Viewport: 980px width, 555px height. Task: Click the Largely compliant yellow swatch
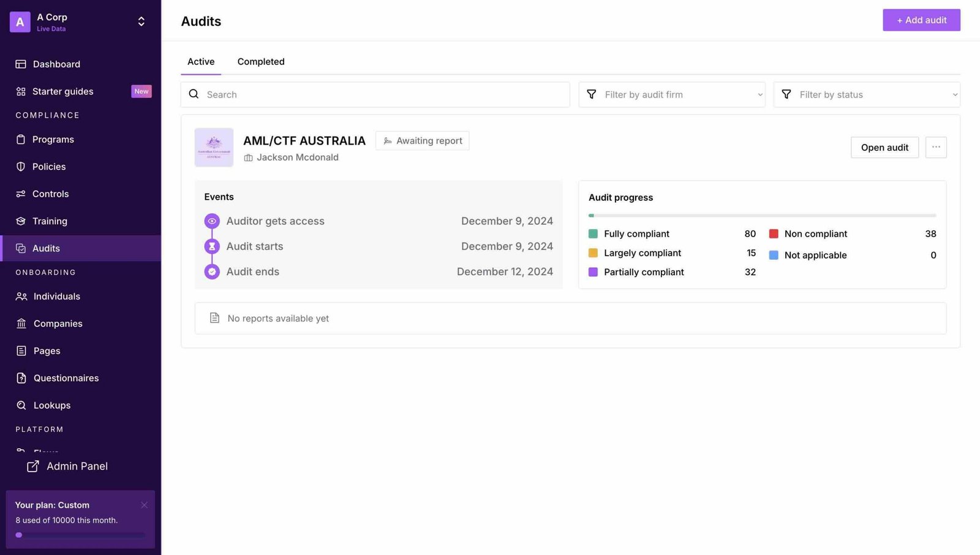(x=593, y=253)
